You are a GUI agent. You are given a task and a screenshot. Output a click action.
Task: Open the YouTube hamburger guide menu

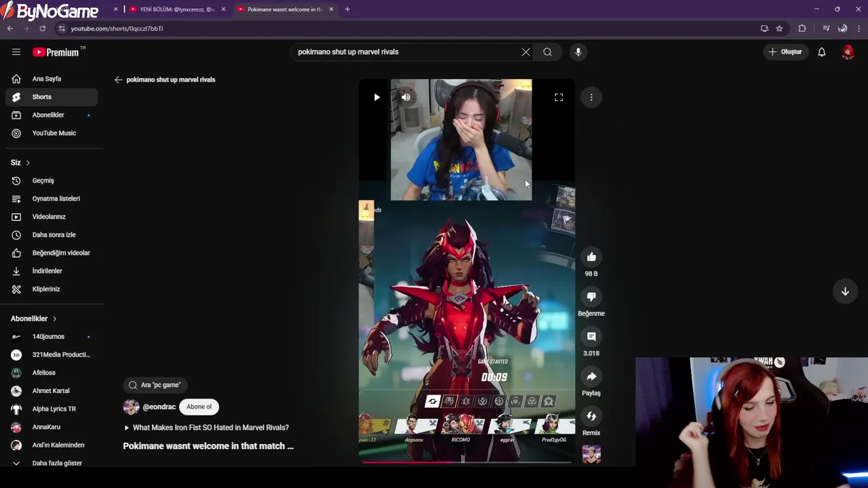tap(16, 52)
